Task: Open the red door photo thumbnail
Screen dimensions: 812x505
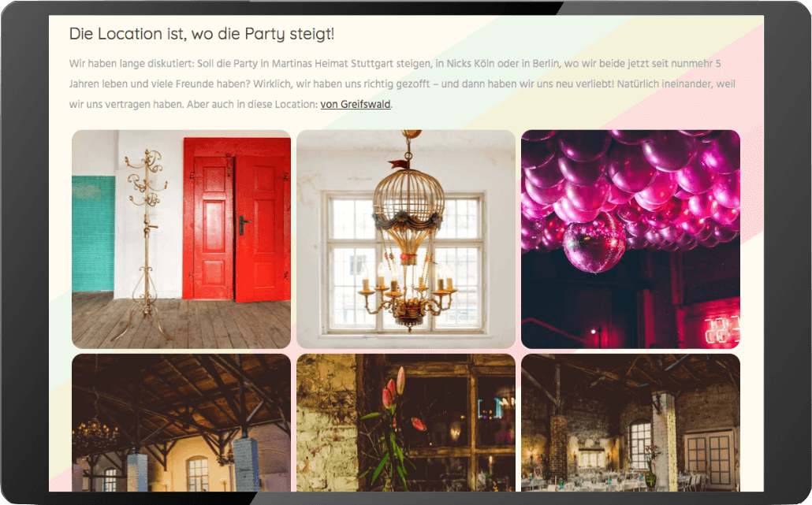Action: point(181,239)
